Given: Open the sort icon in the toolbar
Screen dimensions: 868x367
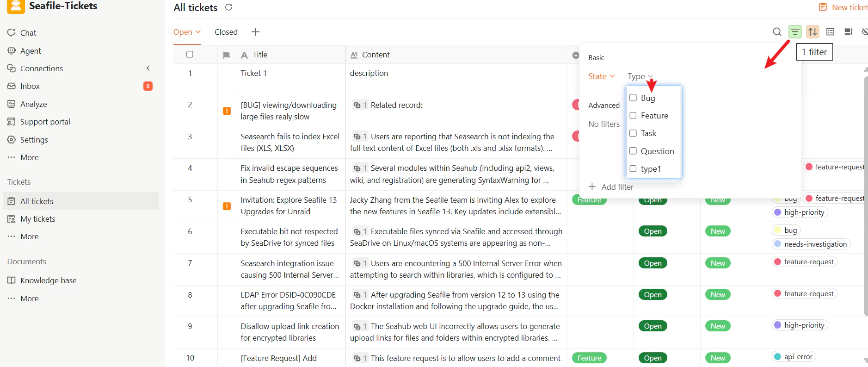Looking at the screenshot, I should click(813, 32).
